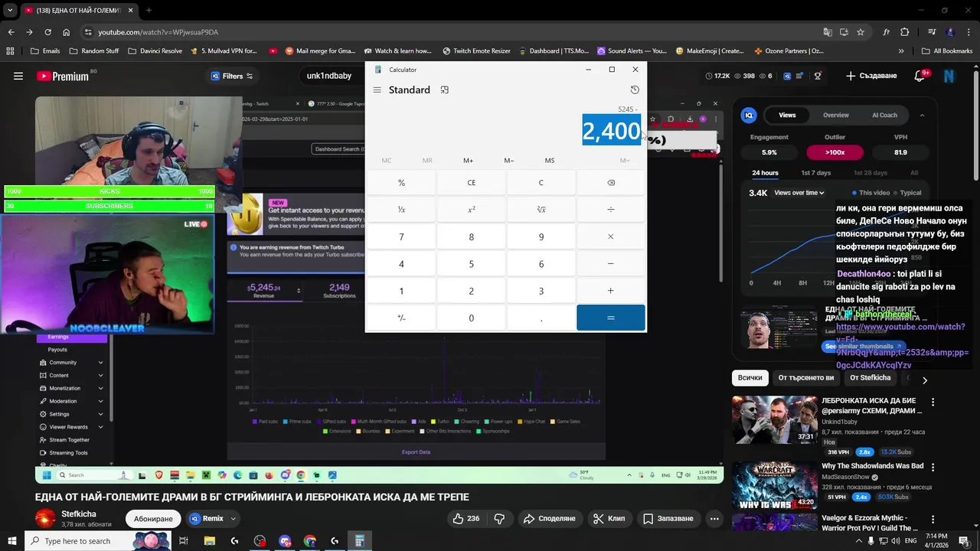
Task: Show hidden bookmarks with overflow chevron
Action: 900,51
